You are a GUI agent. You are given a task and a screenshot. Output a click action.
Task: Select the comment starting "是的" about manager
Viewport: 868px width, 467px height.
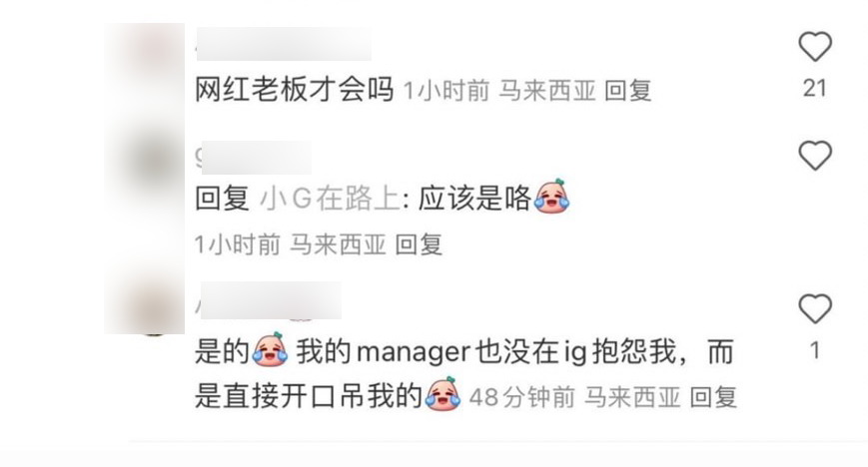point(465,374)
